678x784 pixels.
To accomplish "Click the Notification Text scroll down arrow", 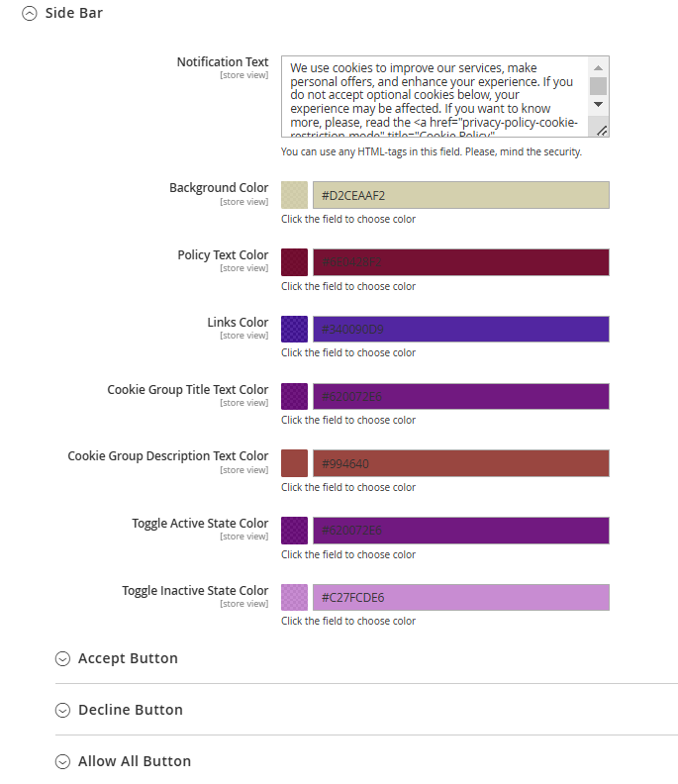I will coord(598,105).
